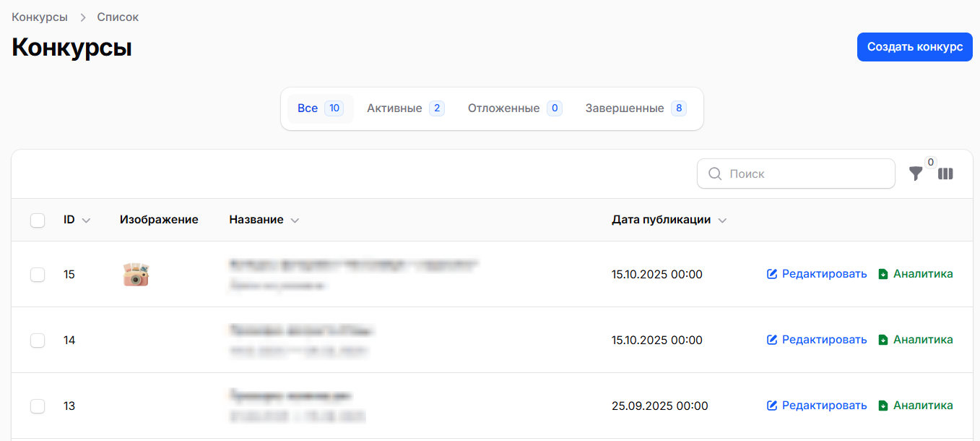
Task: Click analytics file icon for row 13
Action: [883, 406]
